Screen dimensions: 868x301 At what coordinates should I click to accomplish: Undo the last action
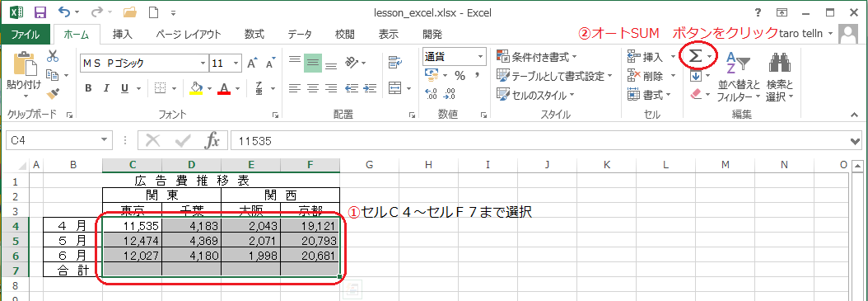[64, 12]
